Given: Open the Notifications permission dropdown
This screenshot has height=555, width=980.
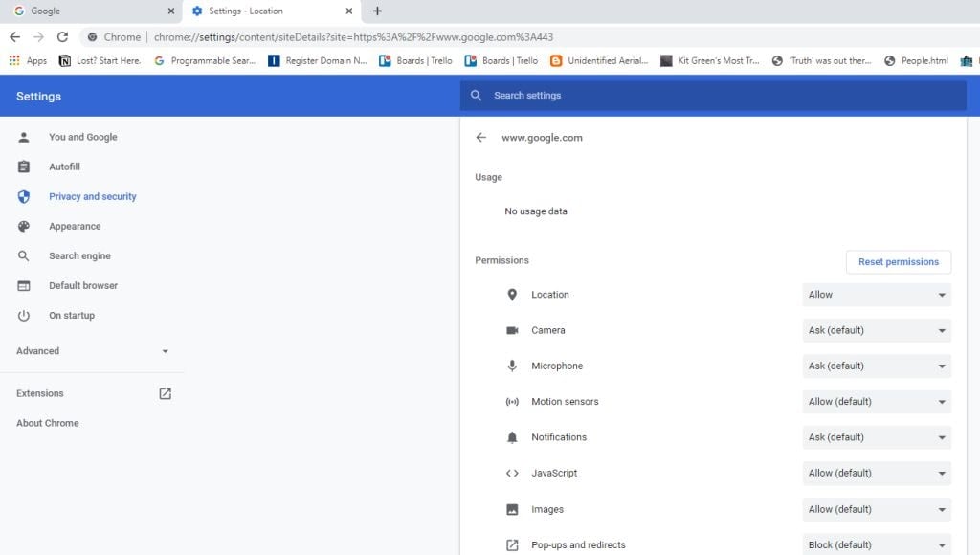Looking at the screenshot, I should (877, 437).
